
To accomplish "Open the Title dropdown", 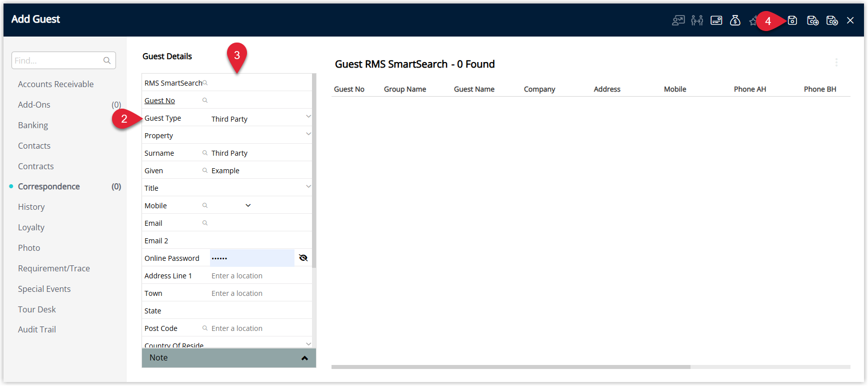I will [x=308, y=187].
